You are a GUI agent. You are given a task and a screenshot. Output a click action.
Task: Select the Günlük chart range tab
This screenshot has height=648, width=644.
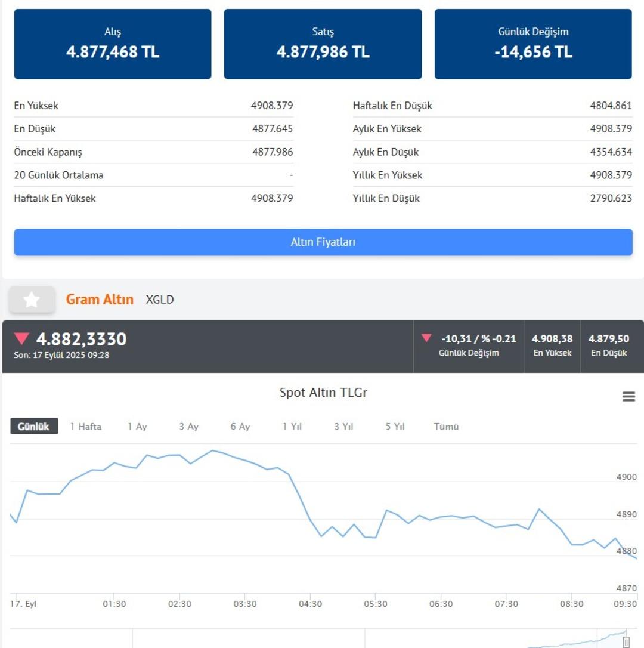(34, 427)
